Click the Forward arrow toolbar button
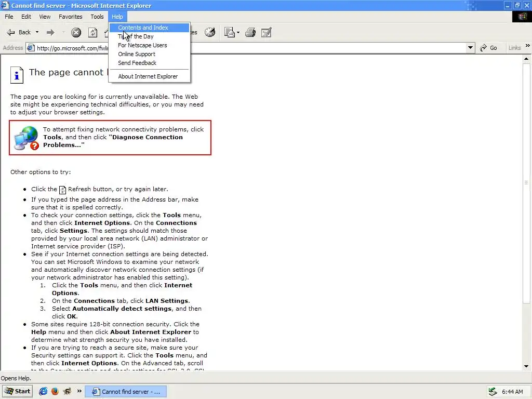 50,32
